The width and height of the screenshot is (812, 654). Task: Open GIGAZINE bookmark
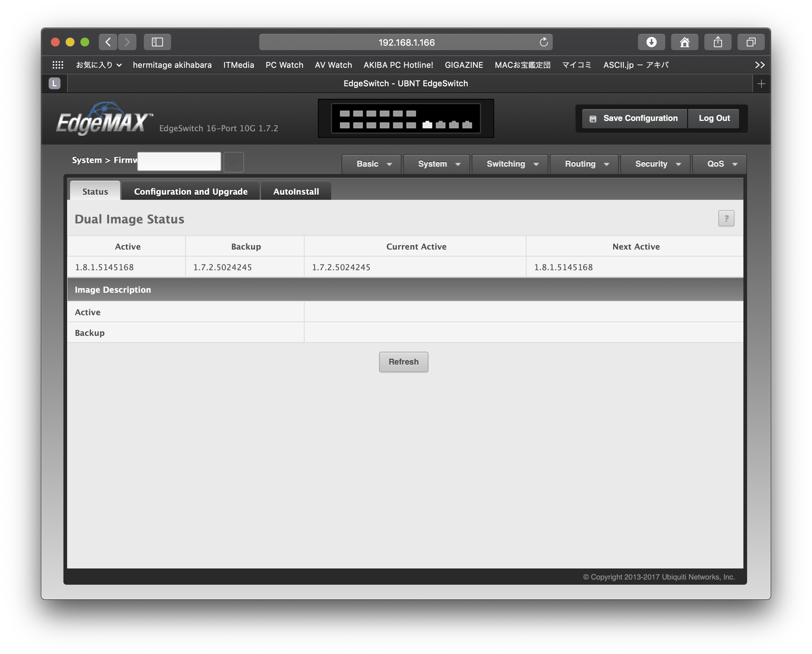click(464, 65)
